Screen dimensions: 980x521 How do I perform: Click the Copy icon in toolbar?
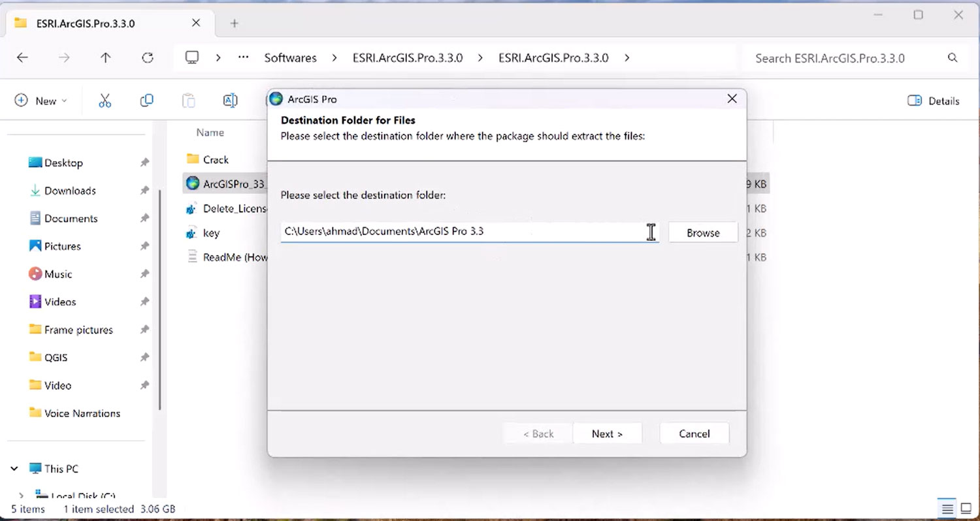(x=146, y=101)
